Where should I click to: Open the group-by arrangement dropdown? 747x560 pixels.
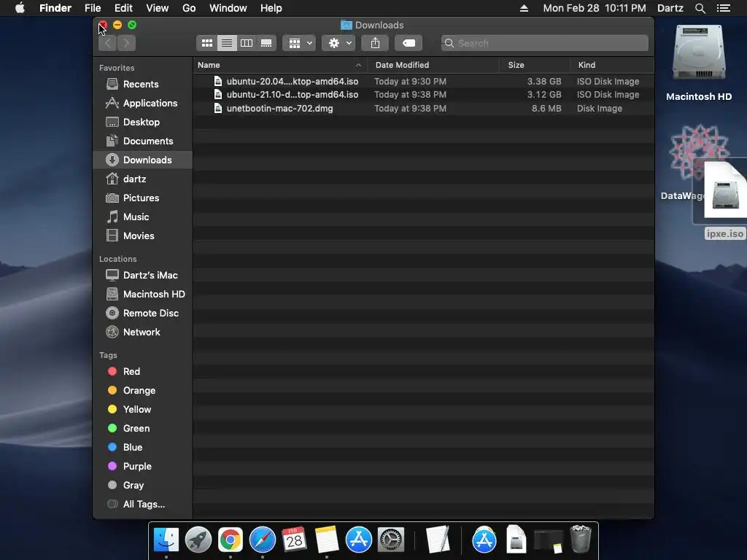pyautogui.click(x=299, y=43)
